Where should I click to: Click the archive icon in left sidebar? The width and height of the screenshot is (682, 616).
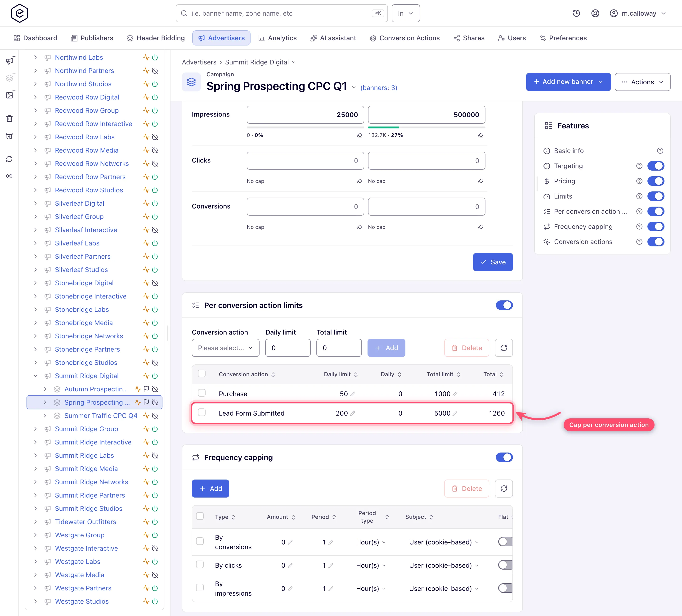pos(9,136)
